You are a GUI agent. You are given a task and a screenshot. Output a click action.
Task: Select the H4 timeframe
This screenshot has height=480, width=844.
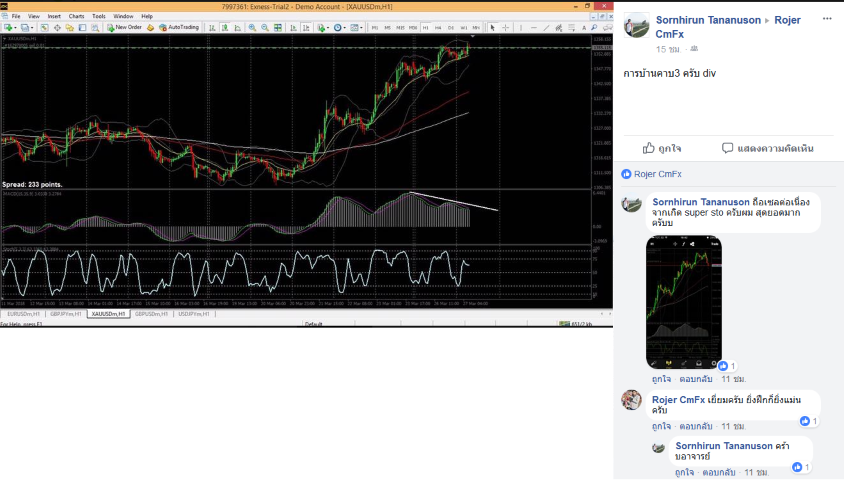438,27
